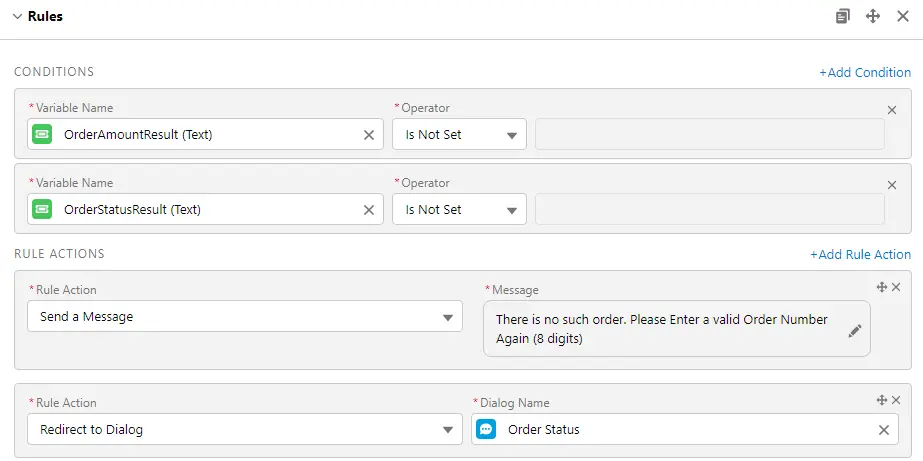Image resolution: width=923 pixels, height=461 pixels.
Task: Click the Order Status dialog name field
Action: pyautogui.click(x=680, y=430)
